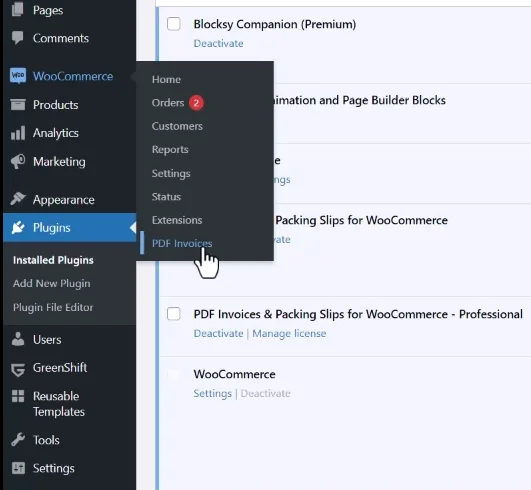Open the GreenShift menu
The height and width of the screenshot is (490, 531).
60,367
